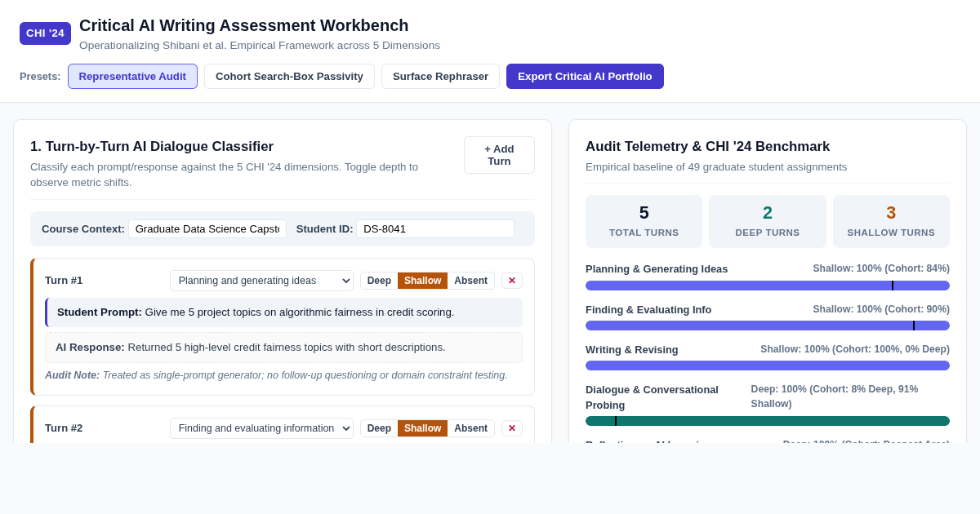Click the Student ID input field
The image size is (980, 514).
click(435, 228)
